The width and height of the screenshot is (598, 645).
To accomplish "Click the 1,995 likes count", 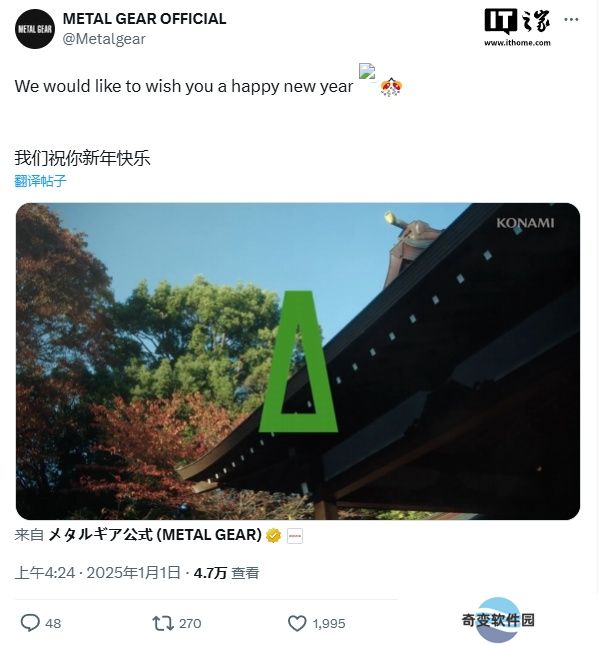I will pos(329,624).
